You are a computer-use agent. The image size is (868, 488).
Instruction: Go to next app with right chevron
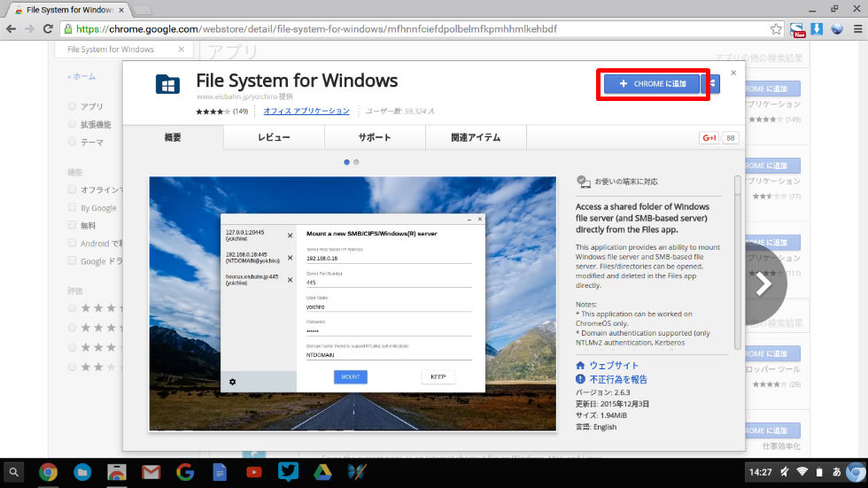(x=765, y=283)
